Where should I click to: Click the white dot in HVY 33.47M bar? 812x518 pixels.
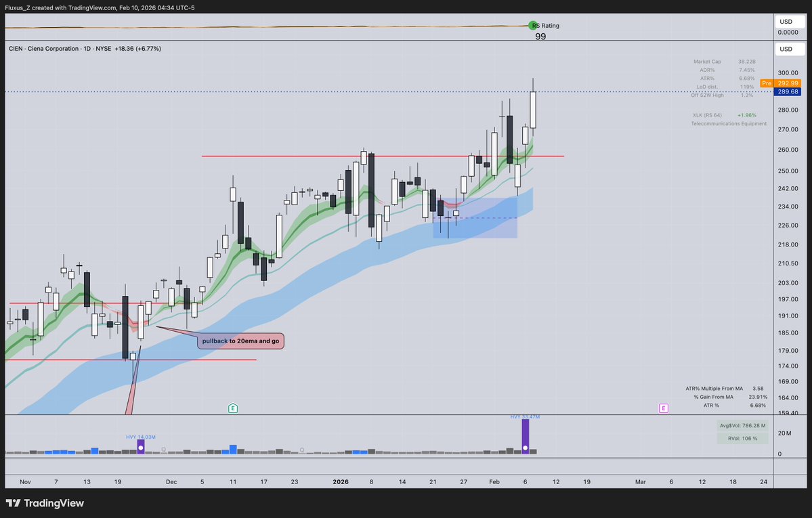click(525, 448)
